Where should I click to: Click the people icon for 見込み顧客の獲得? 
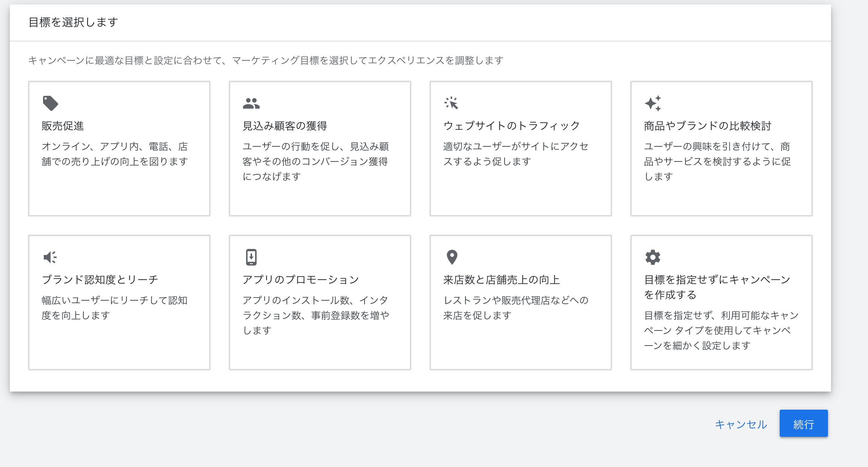tap(251, 103)
